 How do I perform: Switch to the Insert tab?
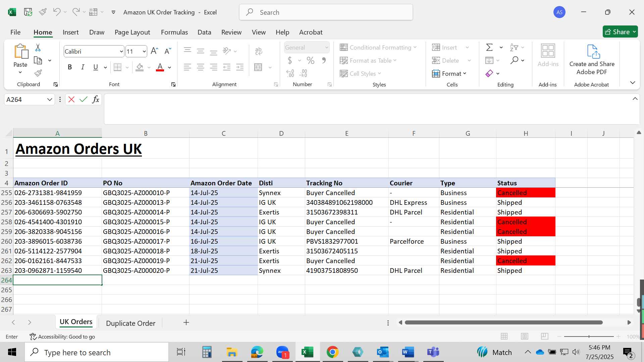(x=70, y=32)
